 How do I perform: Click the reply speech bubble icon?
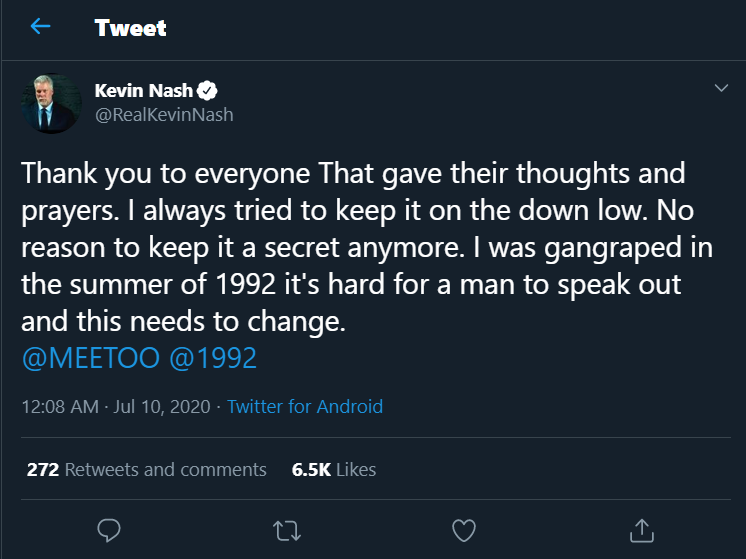pyautogui.click(x=109, y=530)
